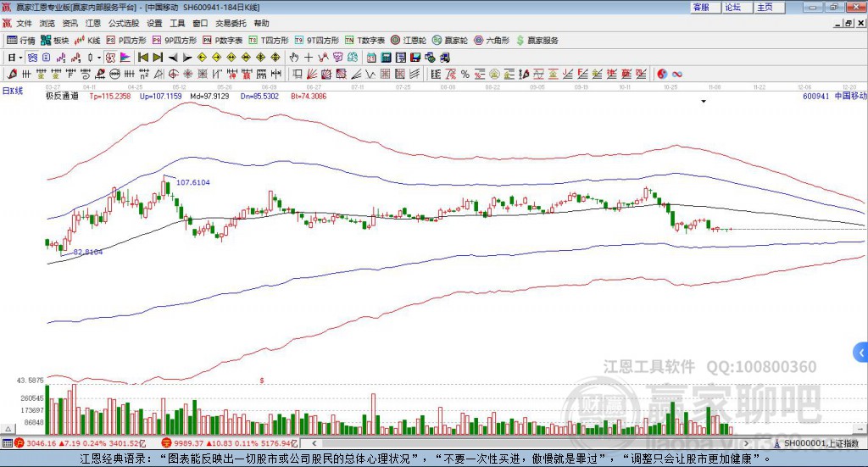The width and height of the screenshot is (868, 467).
Task: Select the crosshair cursor tool
Action: tap(309, 58)
